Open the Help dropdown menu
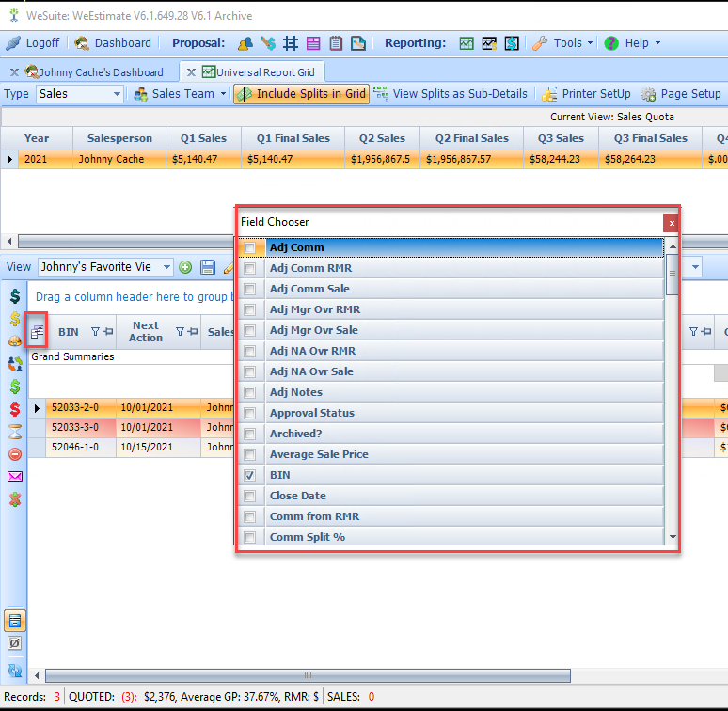Viewport: 728px width, 711px height. (632, 43)
